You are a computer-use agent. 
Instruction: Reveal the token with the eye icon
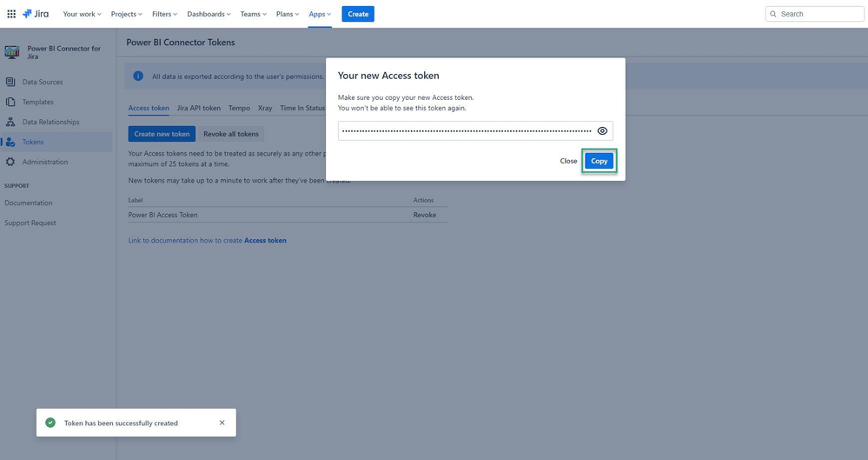(602, 130)
